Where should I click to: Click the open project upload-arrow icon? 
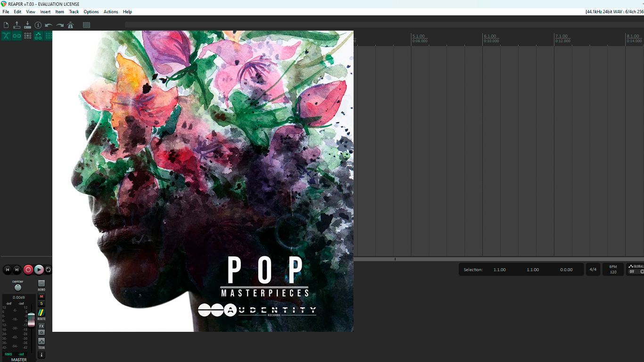pos(17,25)
